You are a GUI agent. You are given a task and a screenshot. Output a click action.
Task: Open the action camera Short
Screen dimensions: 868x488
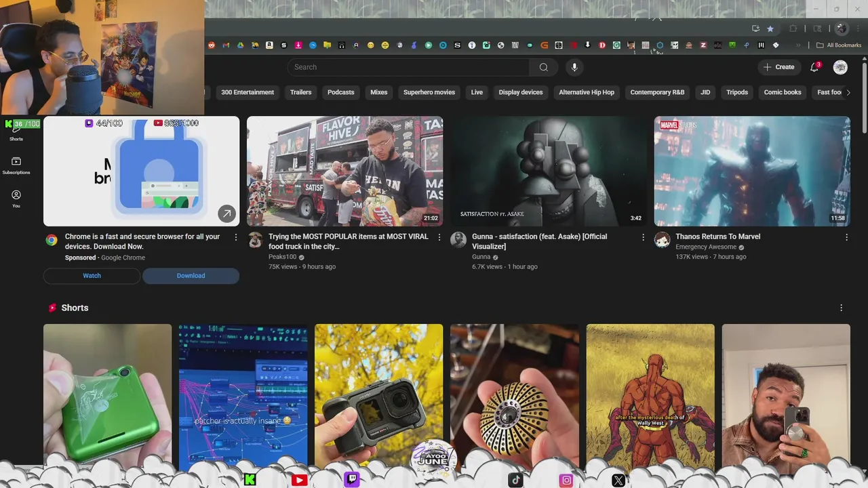coord(378,396)
